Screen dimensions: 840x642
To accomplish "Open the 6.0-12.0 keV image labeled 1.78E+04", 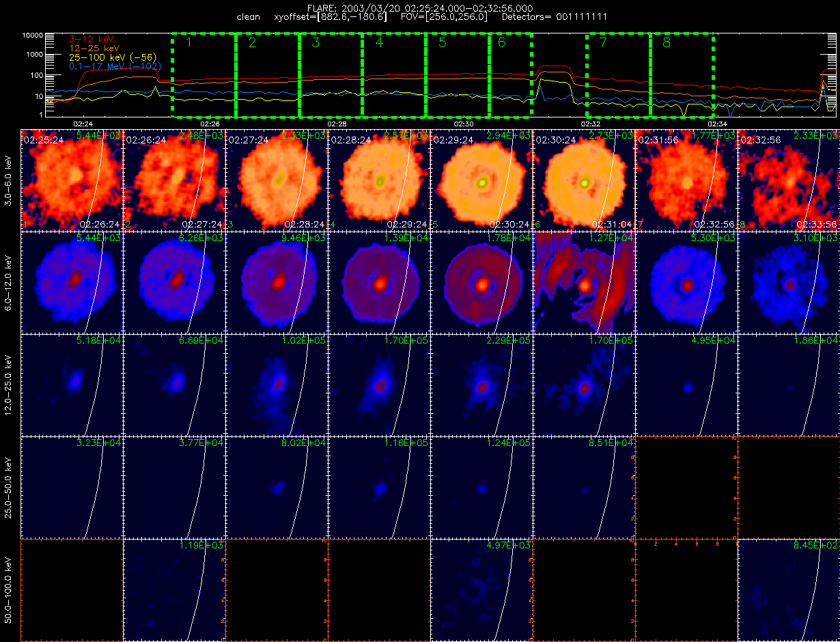I will (482, 282).
